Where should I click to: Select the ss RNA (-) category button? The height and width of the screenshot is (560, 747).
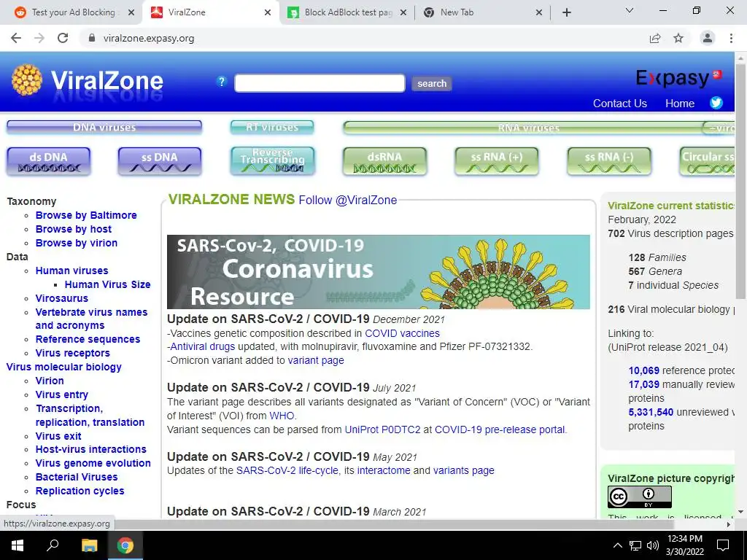609,161
